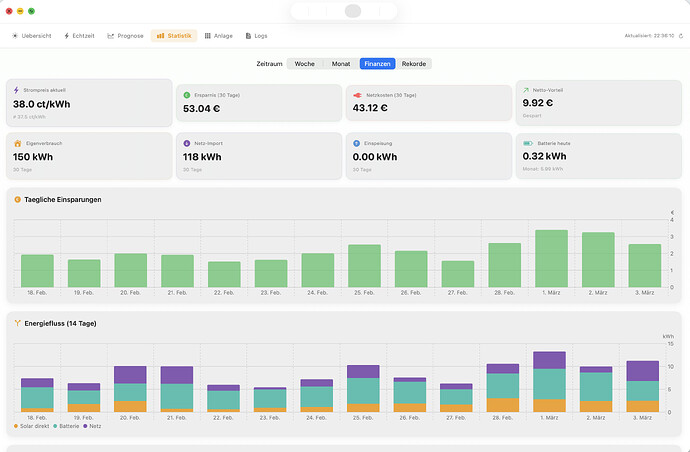Click the 43.12 € grid cost value
The height and width of the screenshot is (452, 690).
click(370, 108)
